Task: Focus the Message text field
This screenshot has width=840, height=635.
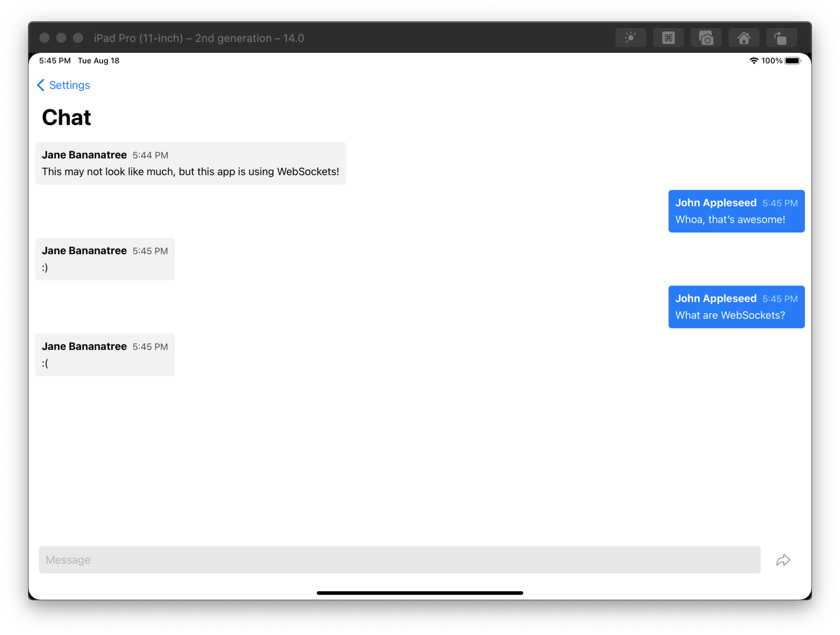Action: pos(399,560)
